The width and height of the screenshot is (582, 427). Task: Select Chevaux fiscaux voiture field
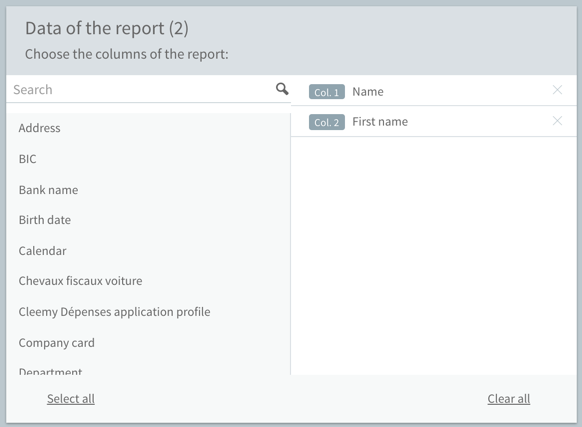(80, 281)
